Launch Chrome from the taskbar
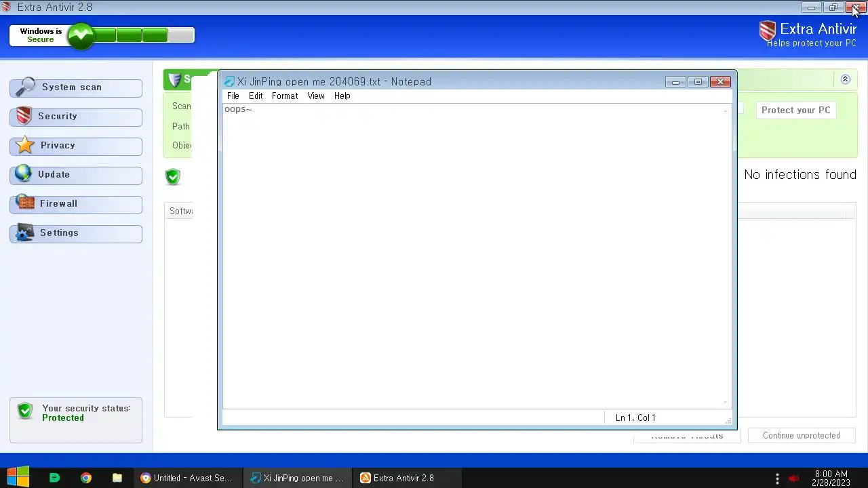Viewport: 868px width, 488px height. (x=86, y=478)
